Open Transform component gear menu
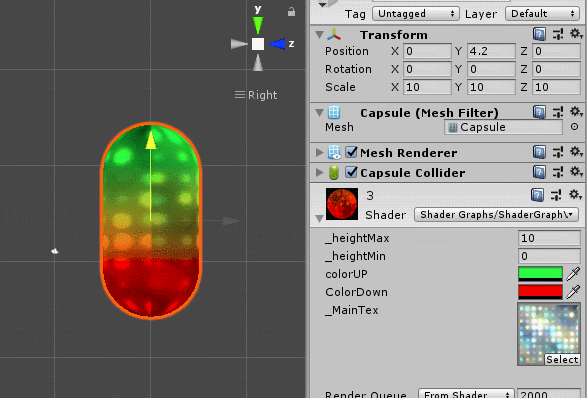The height and width of the screenshot is (398, 587). 576,34
